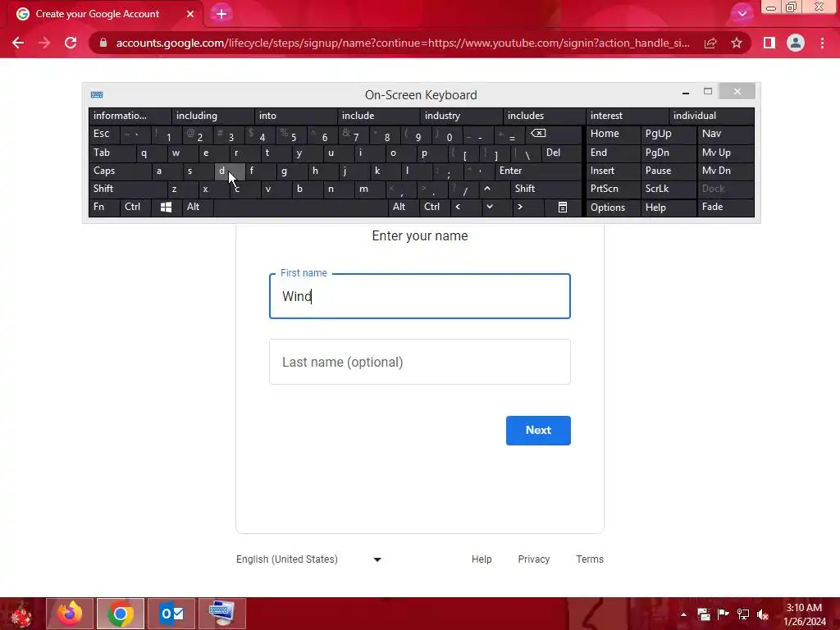Open a new tab with plus button
Viewport: 840px width, 630px height.
[x=221, y=14]
